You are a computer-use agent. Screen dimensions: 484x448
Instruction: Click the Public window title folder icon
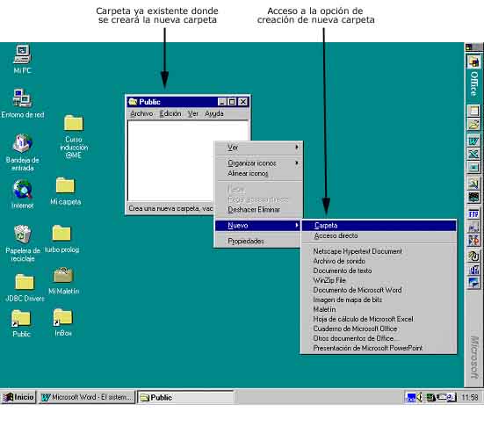tap(133, 102)
